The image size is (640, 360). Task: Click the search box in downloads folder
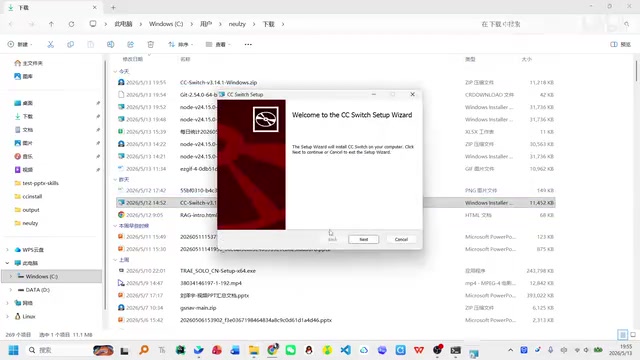(x=553, y=24)
